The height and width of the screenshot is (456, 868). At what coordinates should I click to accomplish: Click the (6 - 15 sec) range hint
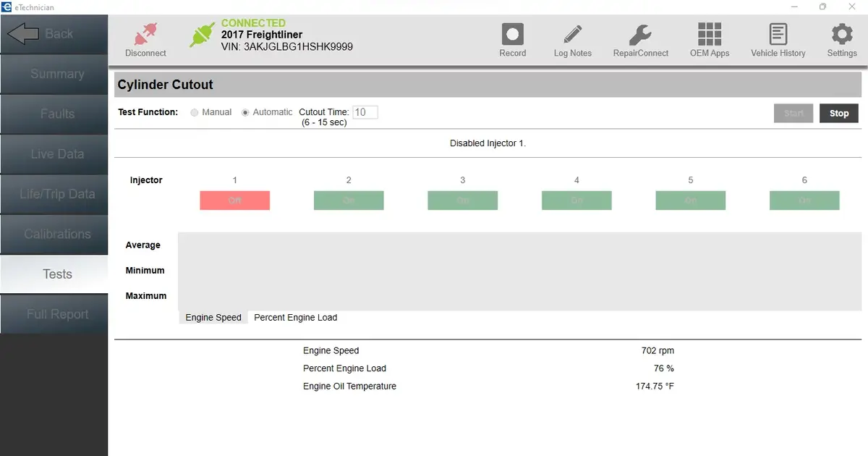tap(324, 123)
